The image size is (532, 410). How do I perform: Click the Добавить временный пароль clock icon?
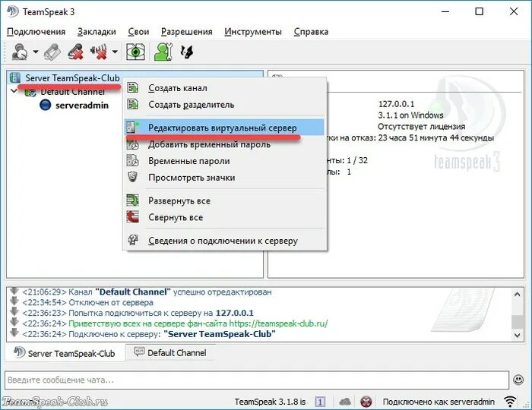tap(133, 144)
